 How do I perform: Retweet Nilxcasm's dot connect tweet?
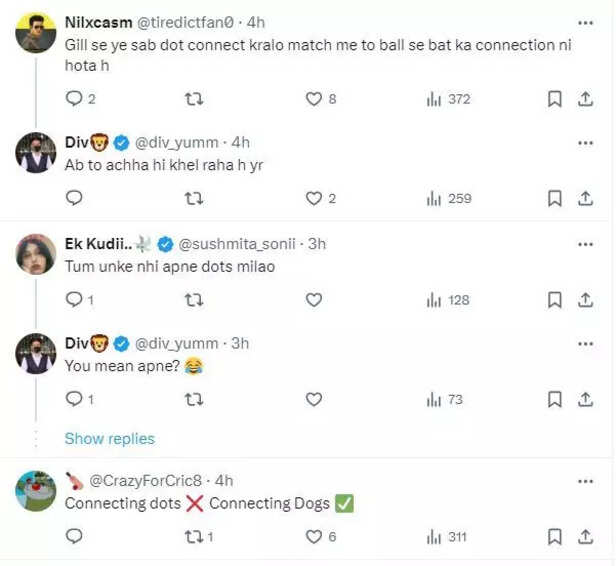click(195, 99)
